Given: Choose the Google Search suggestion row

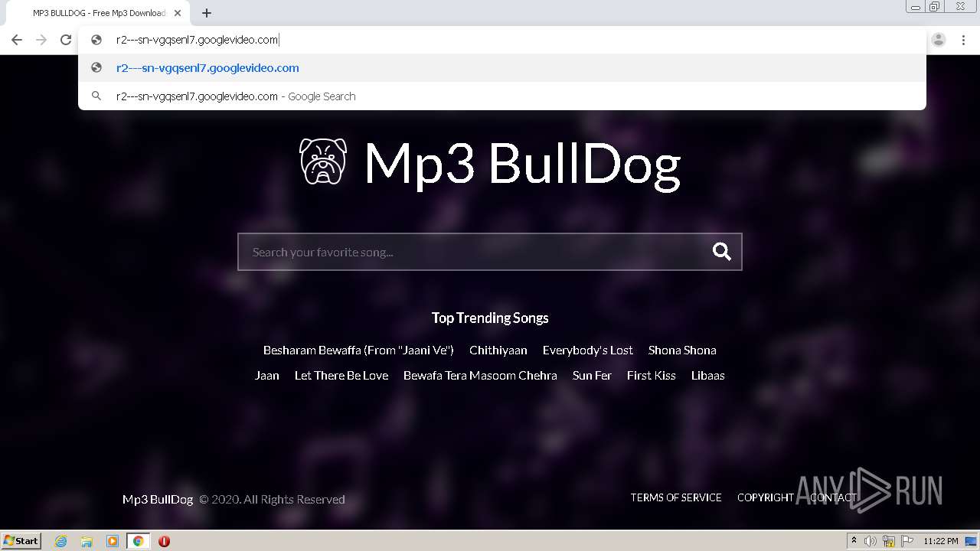Looking at the screenshot, I should pos(502,96).
